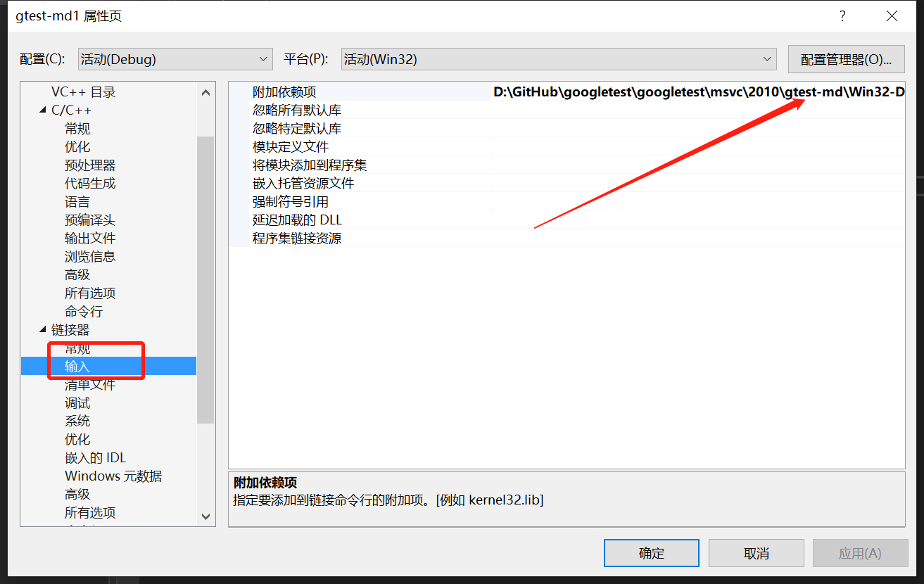Collapse the 链接器 tree node
This screenshot has width=924, height=584.
click(43, 330)
